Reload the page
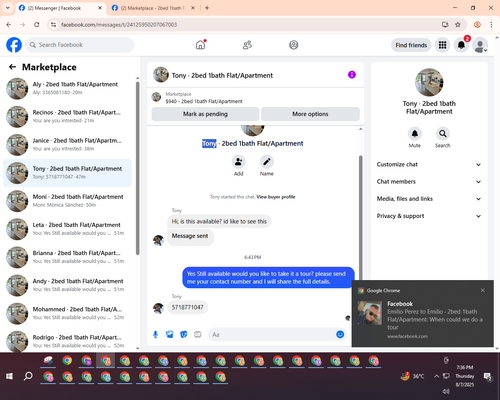Screen dimensions: 500x400 click(37, 25)
